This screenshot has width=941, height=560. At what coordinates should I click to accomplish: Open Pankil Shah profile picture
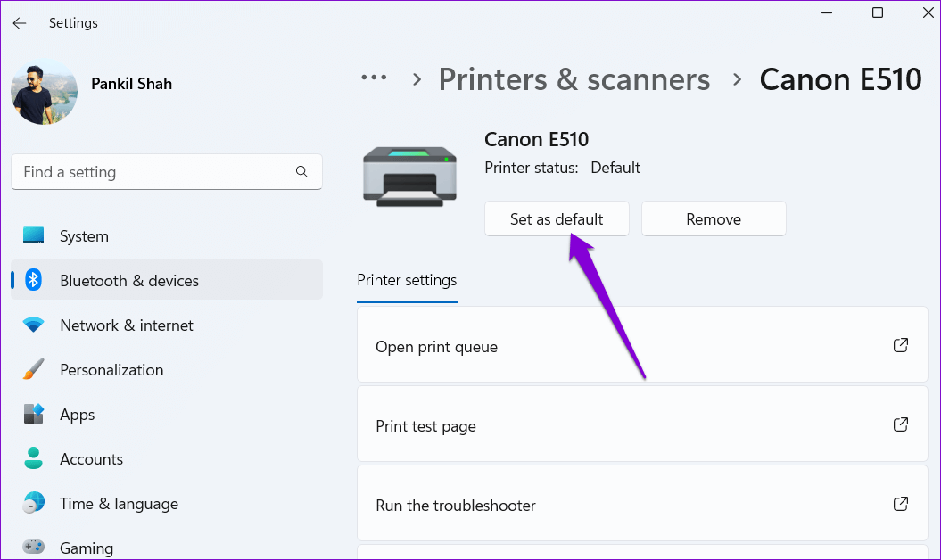click(45, 92)
